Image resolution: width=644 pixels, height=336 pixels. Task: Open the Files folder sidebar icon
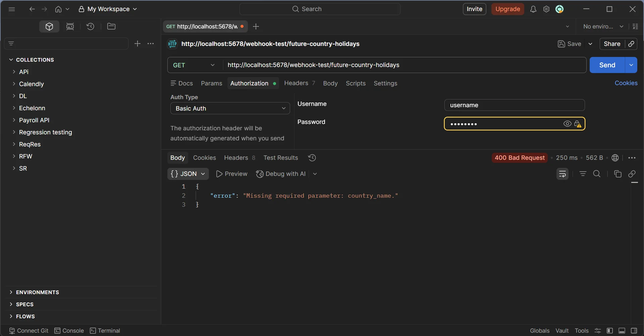tap(111, 26)
